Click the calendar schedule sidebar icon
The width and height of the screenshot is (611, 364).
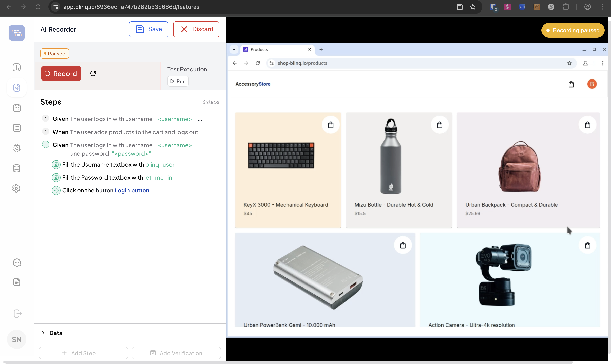16,108
